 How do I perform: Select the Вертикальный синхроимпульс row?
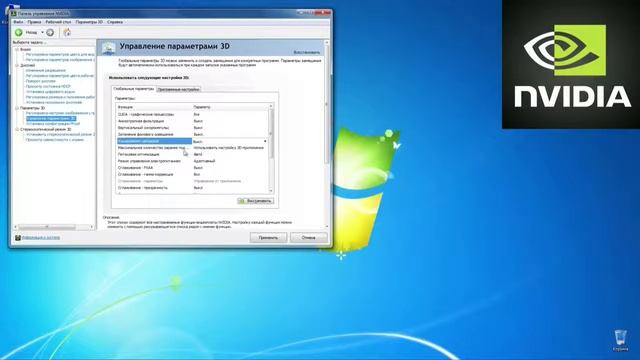(x=193, y=128)
